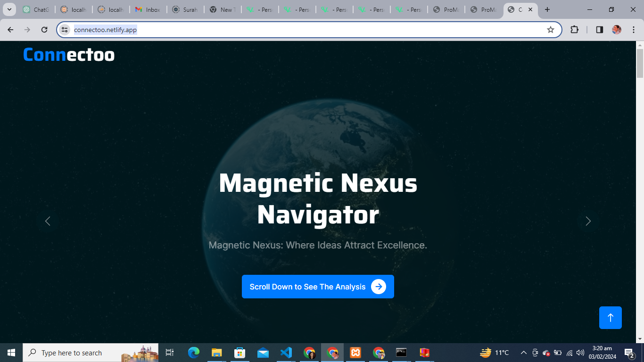The image size is (644, 362).
Task: Click Scroll Down to See The Analysis button
Action: (318, 287)
